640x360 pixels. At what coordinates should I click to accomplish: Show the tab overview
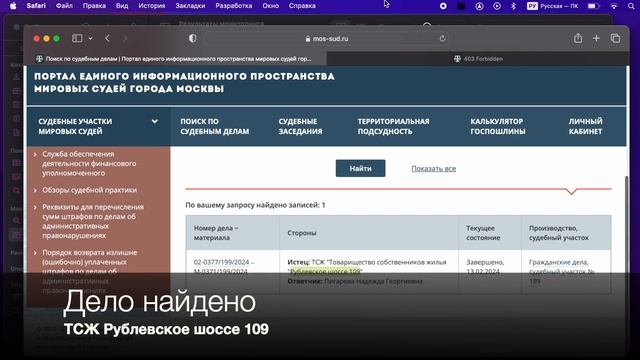pyautogui.click(x=615, y=38)
